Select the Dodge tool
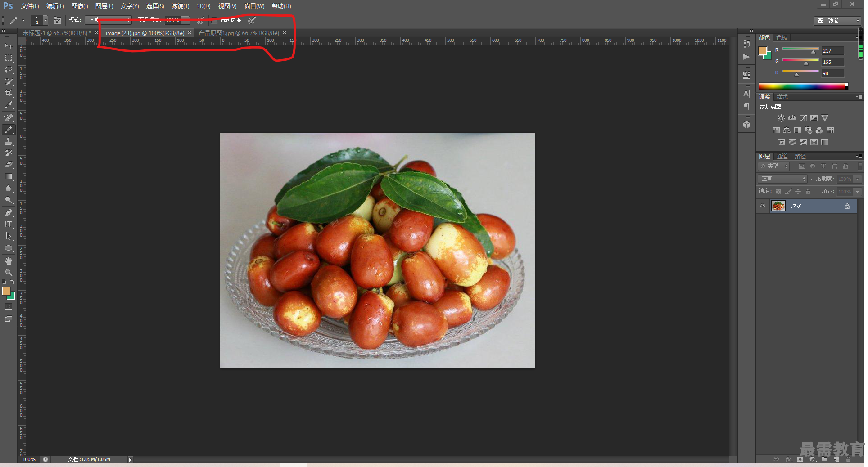Viewport: 868px width, 467px height. (9, 200)
